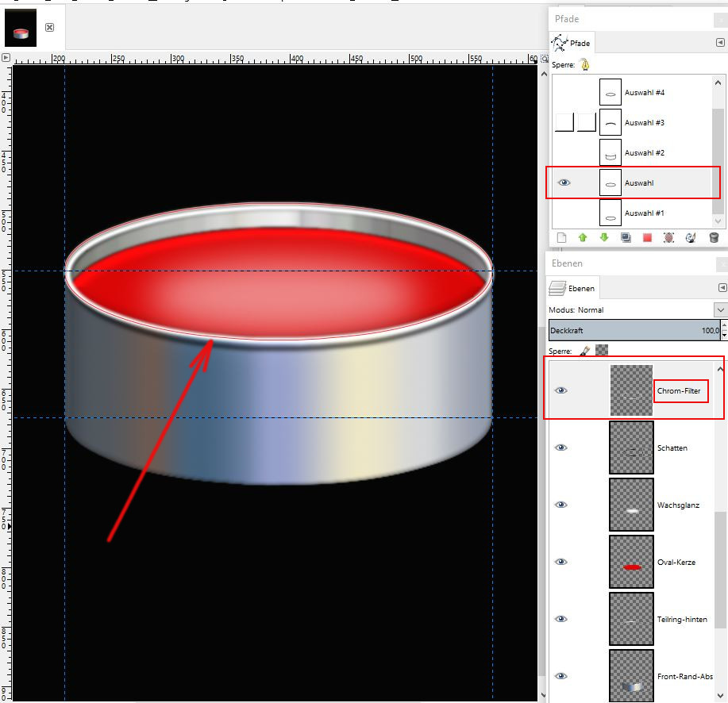Duplicate the selected path
728x703 pixels.
click(626, 237)
